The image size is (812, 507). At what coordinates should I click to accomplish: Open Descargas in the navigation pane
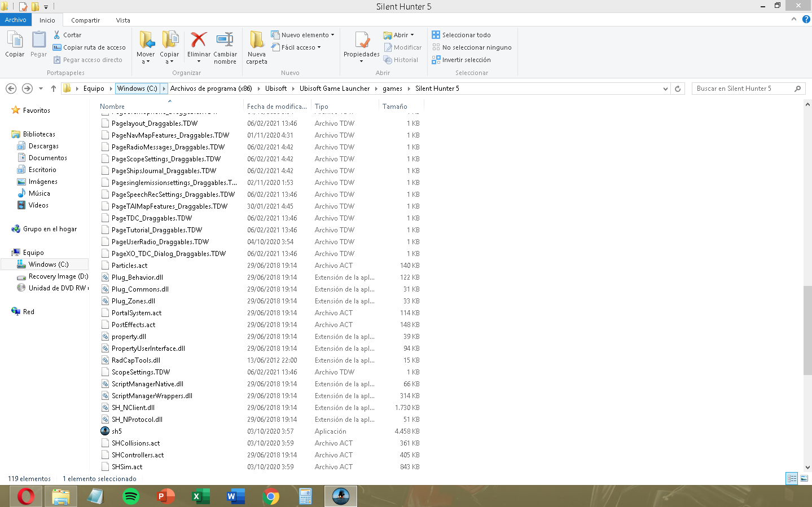tap(38, 146)
